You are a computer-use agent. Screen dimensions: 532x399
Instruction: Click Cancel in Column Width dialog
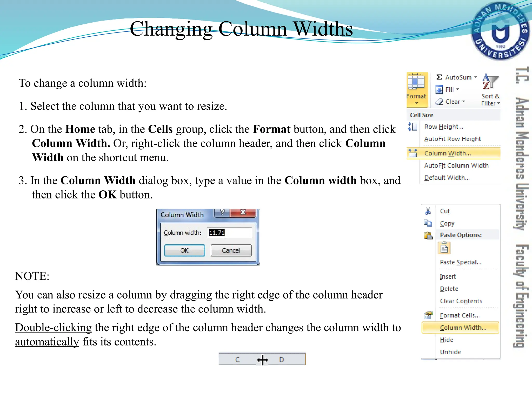(231, 250)
